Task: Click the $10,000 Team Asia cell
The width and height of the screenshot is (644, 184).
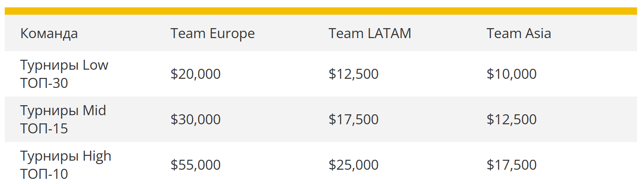Action: pyautogui.click(x=512, y=74)
